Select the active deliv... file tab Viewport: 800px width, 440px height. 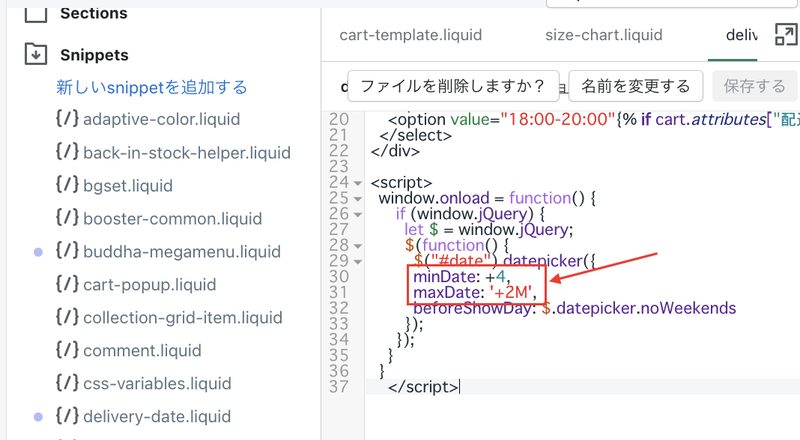pyautogui.click(x=741, y=35)
